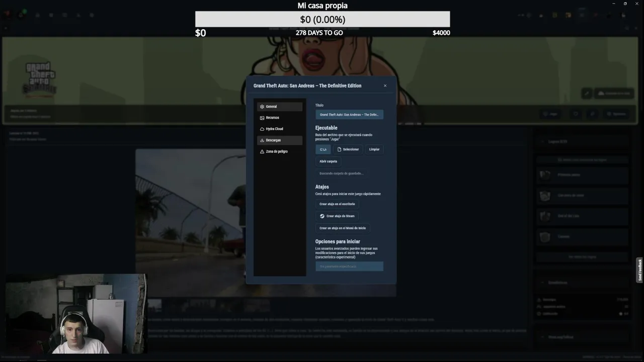This screenshot has height=362, width=644.
Task: Click Buscando carpeta de guardado button
Action: point(341,173)
